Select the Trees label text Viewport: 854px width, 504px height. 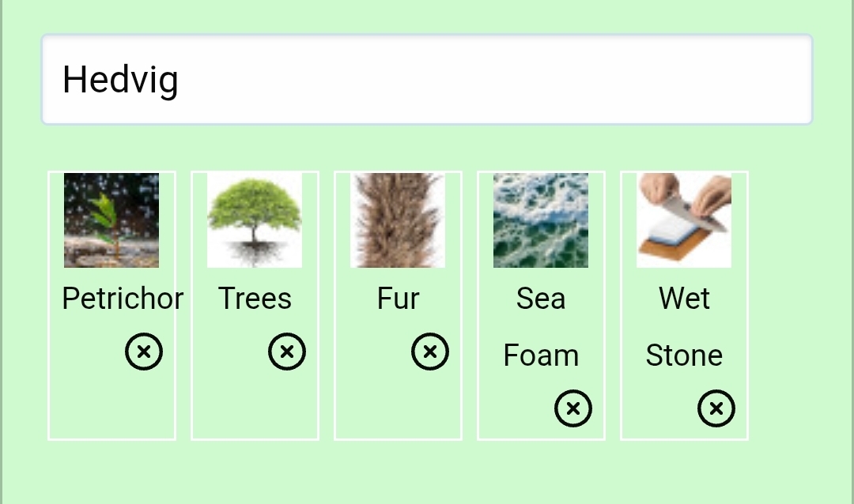255,299
